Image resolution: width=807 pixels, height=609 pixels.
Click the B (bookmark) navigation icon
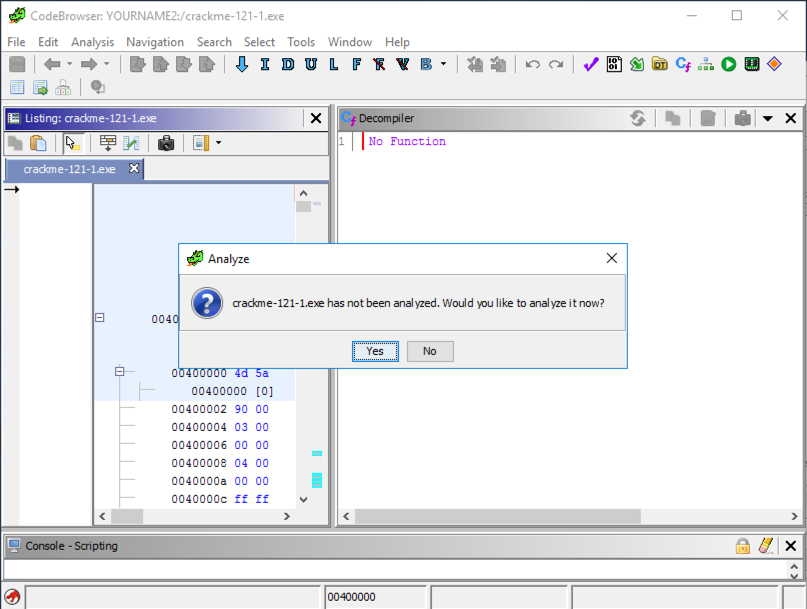(426, 64)
